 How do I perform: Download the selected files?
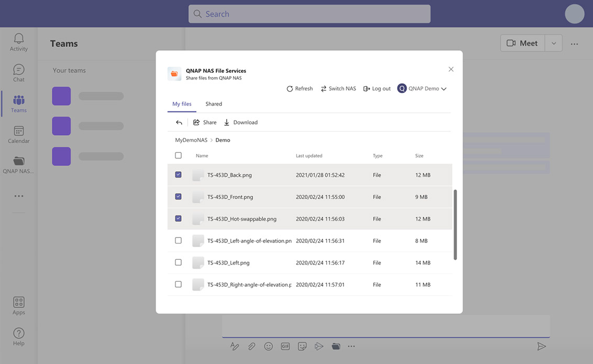point(241,123)
